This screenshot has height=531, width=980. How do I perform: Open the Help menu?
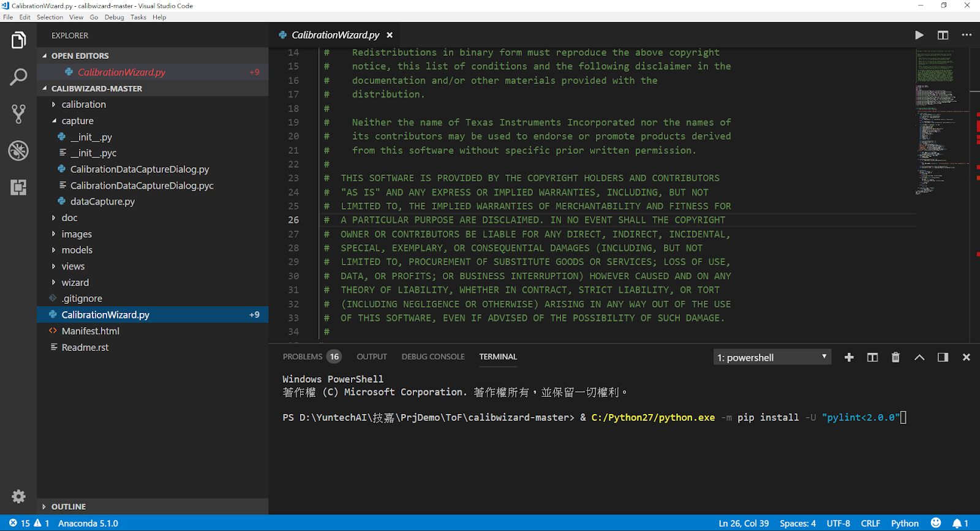coord(159,17)
